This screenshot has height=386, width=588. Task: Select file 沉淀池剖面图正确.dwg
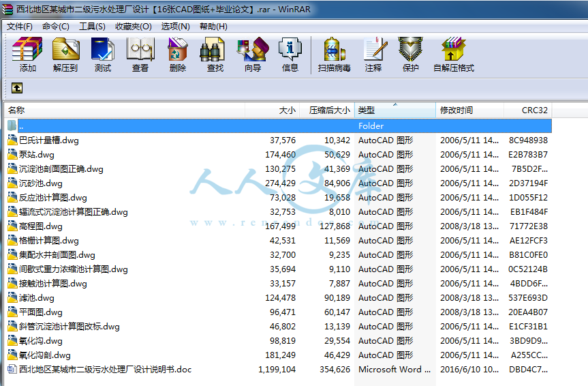pyautogui.click(x=61, y=169)
